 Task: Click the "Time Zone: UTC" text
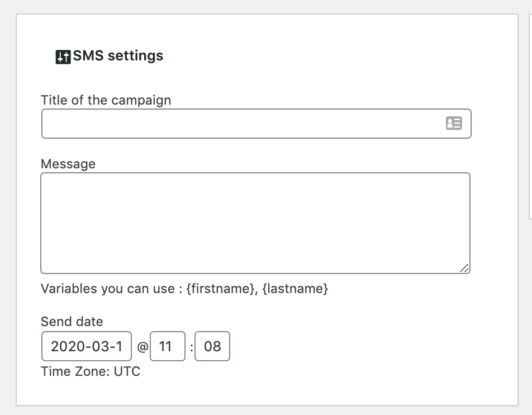tap(91, 371)
